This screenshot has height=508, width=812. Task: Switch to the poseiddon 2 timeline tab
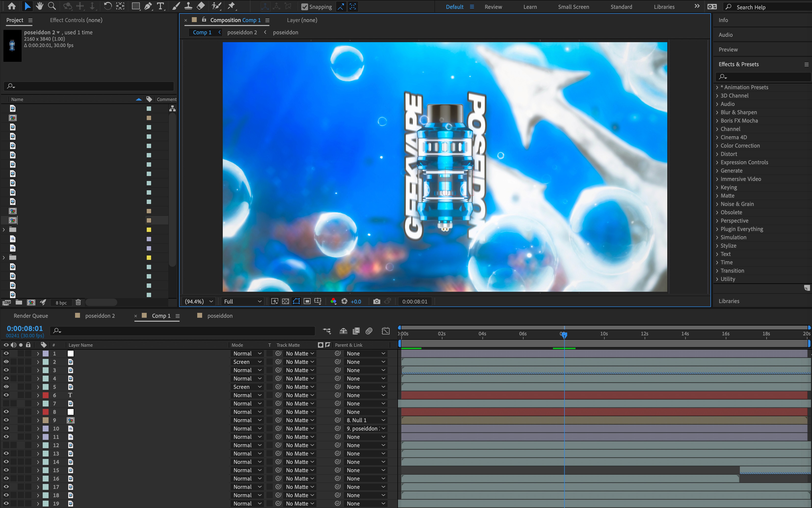point(100,316)
